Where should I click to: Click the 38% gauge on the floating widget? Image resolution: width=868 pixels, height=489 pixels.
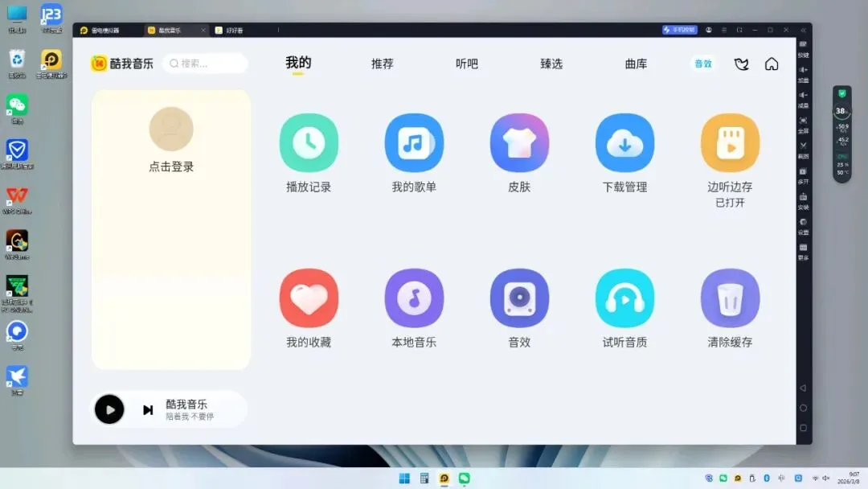click(x=842, y=111)
